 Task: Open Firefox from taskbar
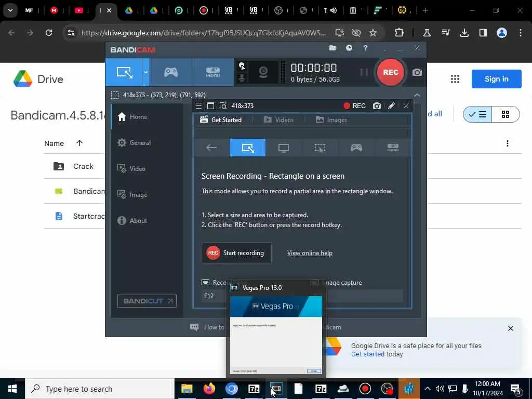pyautogui.click(x=209, y=389)
